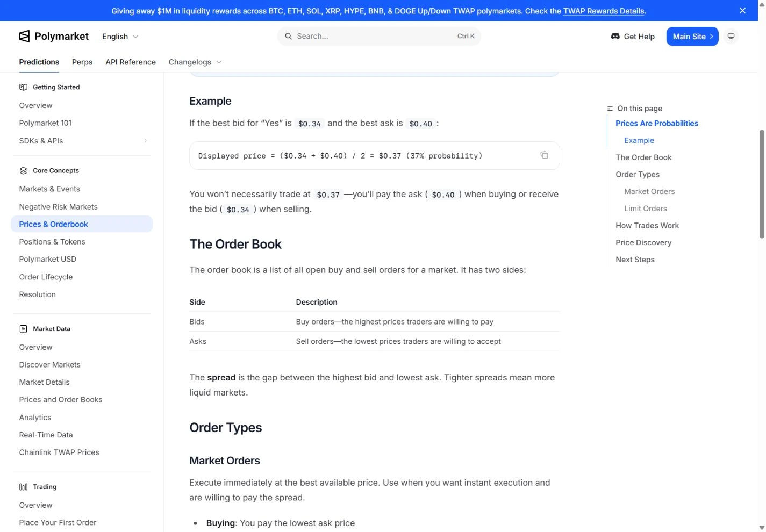The image size is (766, 532).
Task: Jump to How Trades Work section
Action: 647,226
